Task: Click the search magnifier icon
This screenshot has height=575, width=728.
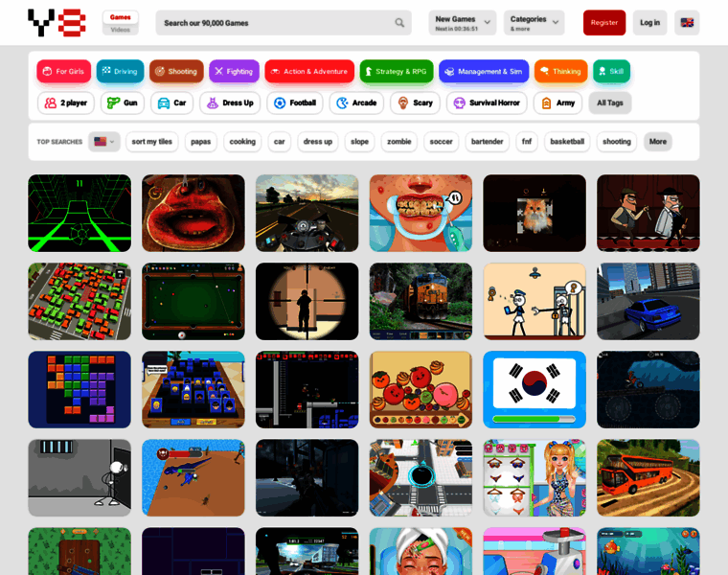Action: [x=399, y=23]
